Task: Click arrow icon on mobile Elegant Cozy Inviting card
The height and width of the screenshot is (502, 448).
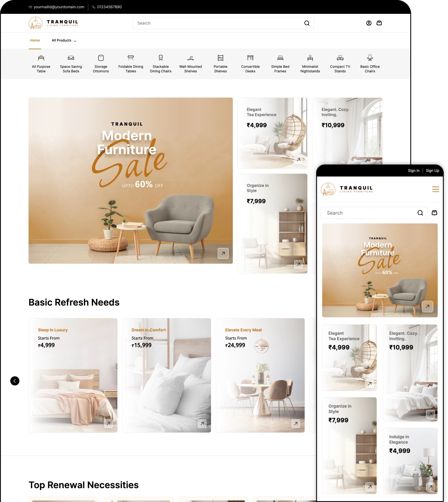Action: point(430,414)
